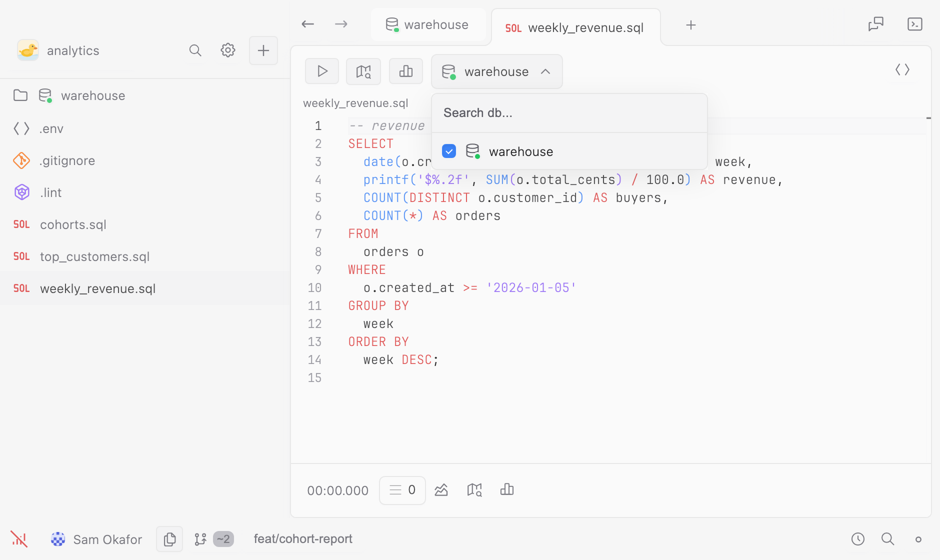Open the terminal panel icon at top right

pyautogui.click(x=915, y=24)
